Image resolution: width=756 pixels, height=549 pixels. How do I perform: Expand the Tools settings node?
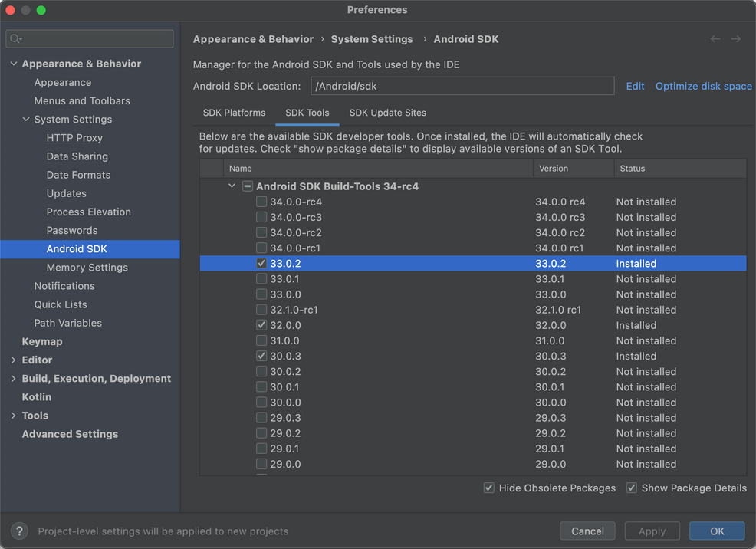point(14,416)
